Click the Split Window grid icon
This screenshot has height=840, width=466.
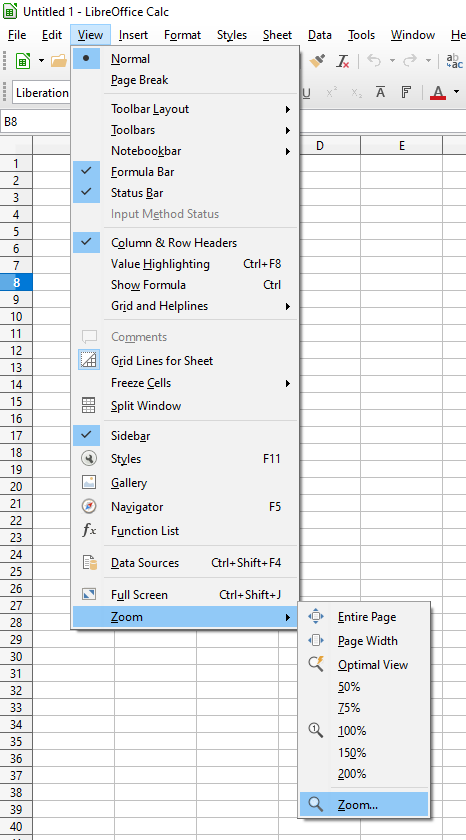point(89,406)
